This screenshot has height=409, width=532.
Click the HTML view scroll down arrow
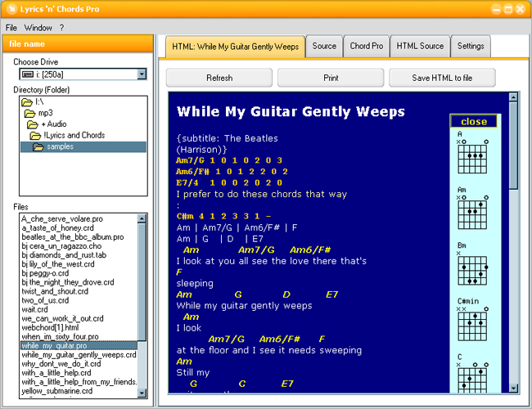point(513,388)
